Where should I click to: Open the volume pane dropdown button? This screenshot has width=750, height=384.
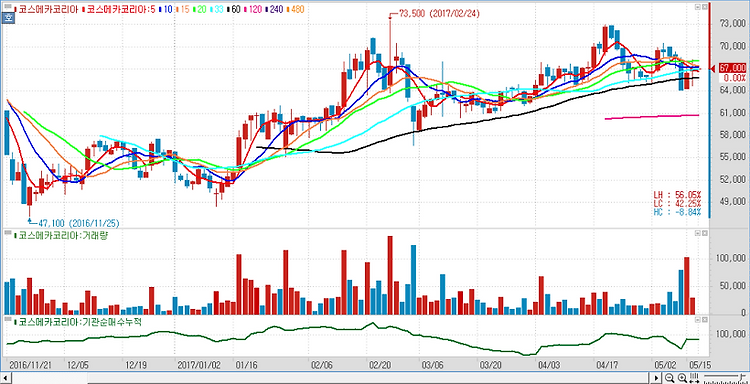(698, 233)
